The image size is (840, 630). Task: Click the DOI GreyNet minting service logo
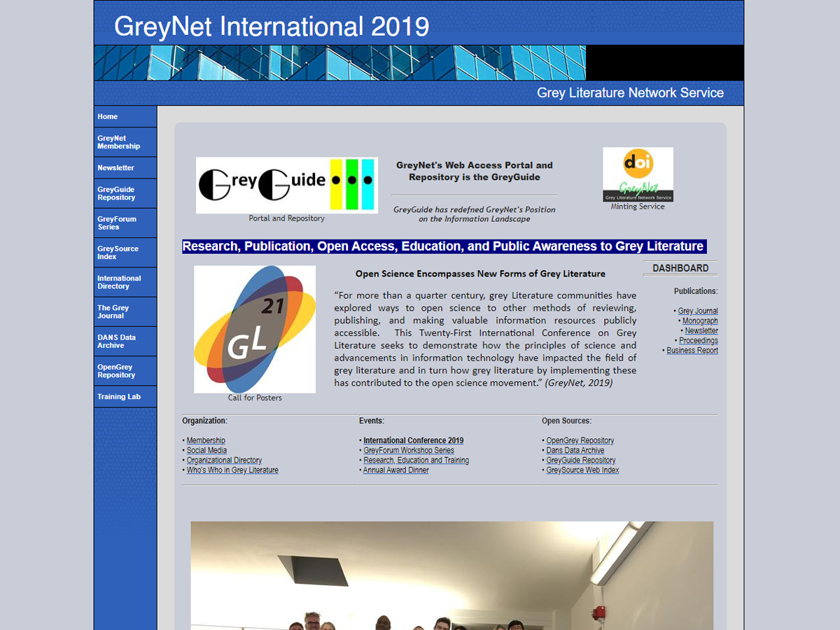click(x=638, y=174)
